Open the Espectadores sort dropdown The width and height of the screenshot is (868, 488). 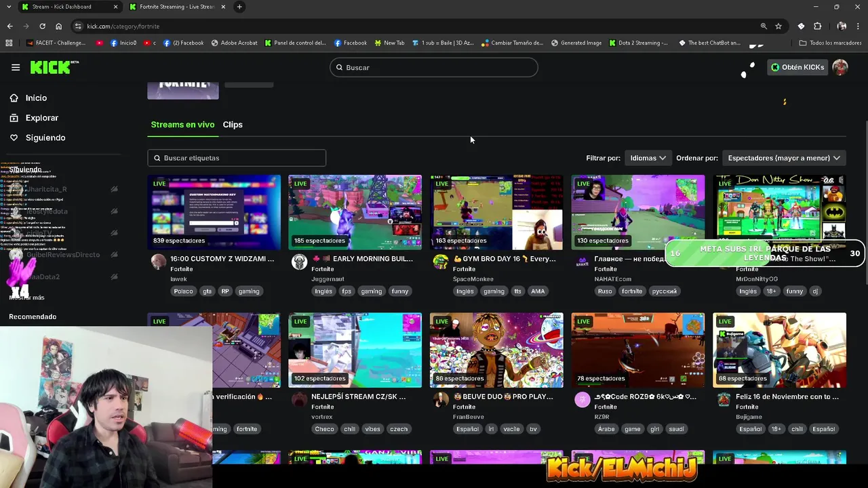click(x=784, y=158)
